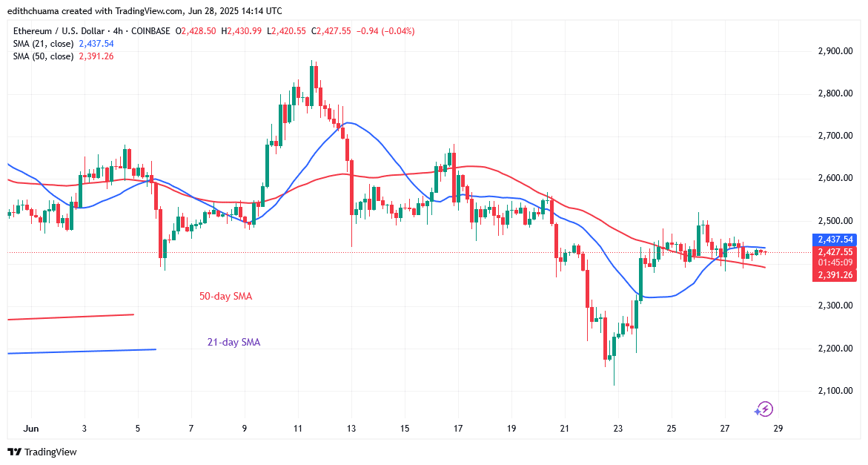The height and width of the screenshot is (465, 868).
Task: Click the 01:45:09 countdown timer label
Action: (x=834, y=263)
